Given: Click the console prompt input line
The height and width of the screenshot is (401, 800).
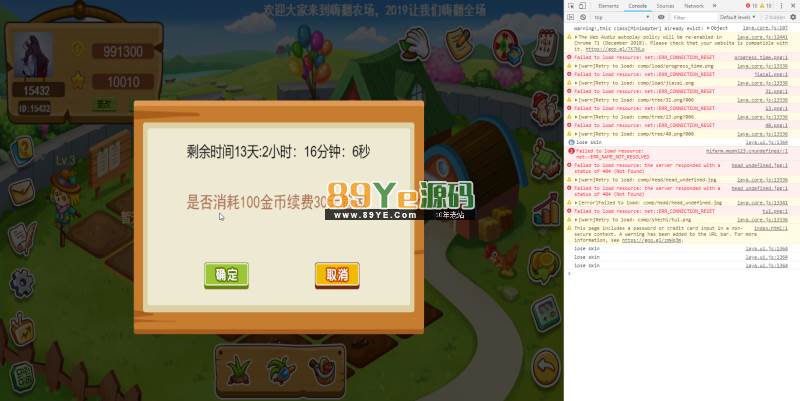Looking at the screenshot, I should (681, 274).
